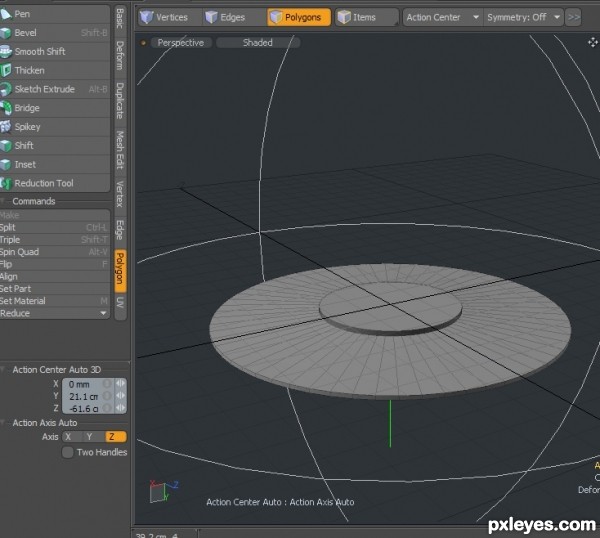Expand the toolbar overflow >> button

573,17
